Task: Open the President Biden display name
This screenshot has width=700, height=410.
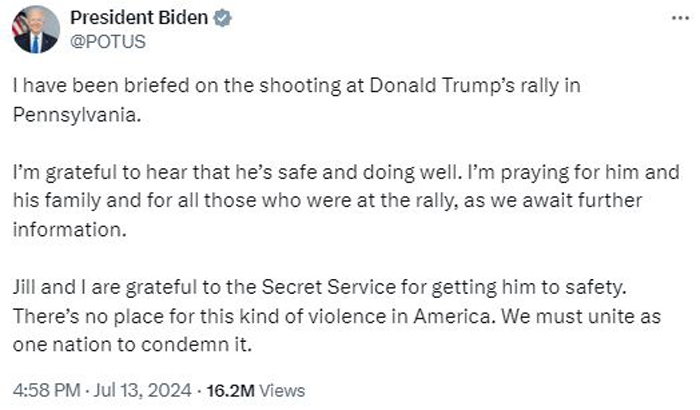Action: pos(139,18)
